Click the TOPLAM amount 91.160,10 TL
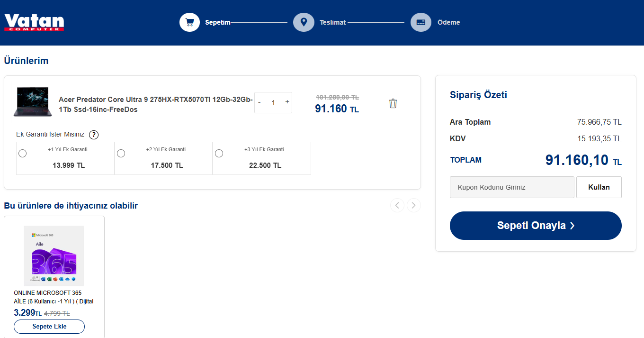The height and width of the screenshot is (338, 644). [x=583, y=160]
